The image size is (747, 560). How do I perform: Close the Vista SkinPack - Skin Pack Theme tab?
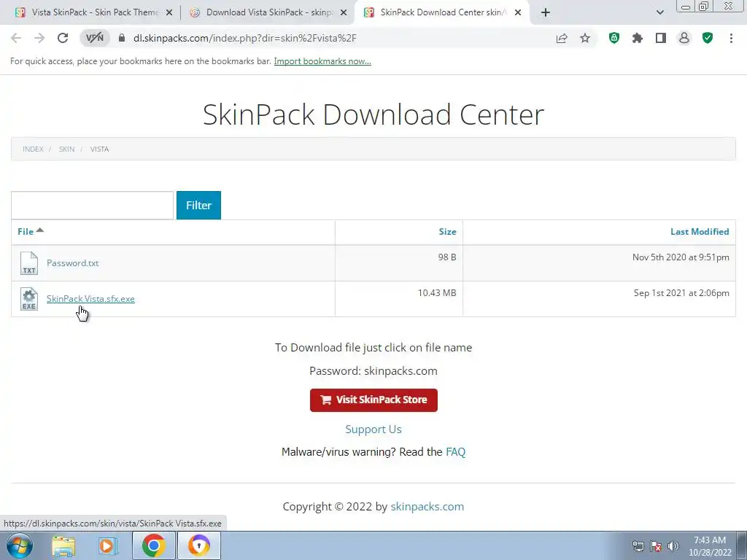coord(169,13)
